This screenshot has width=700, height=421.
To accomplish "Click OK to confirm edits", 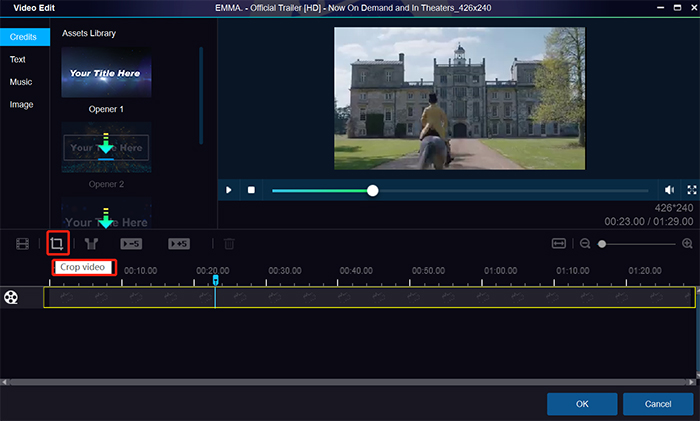I will 581,404.
